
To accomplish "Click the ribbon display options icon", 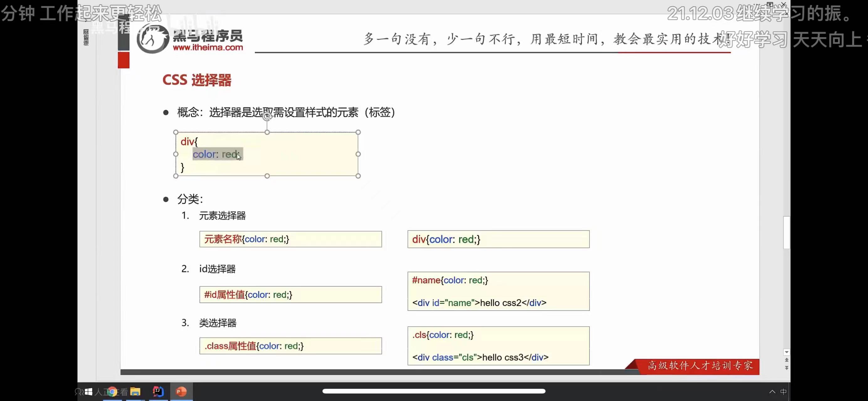I will point(770,4).
